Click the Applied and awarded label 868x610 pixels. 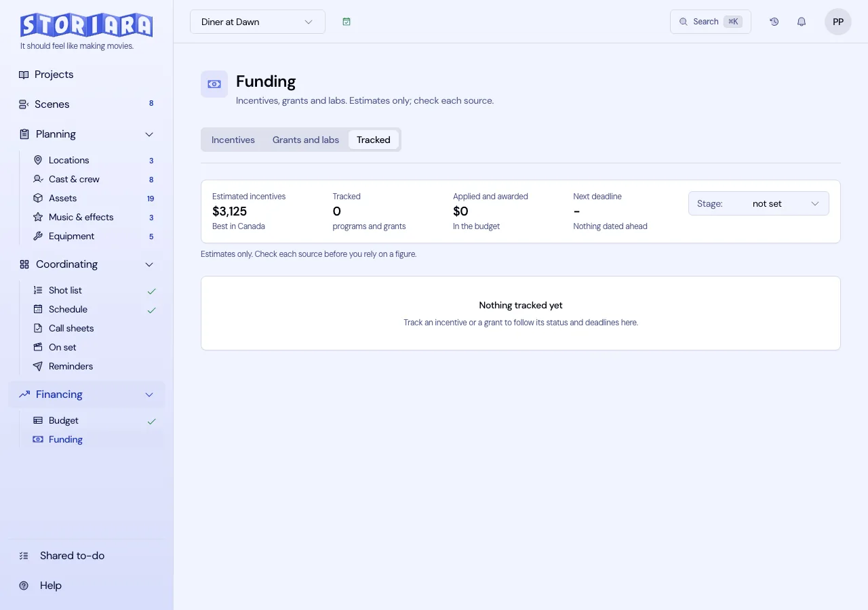(x=490, y=197)
